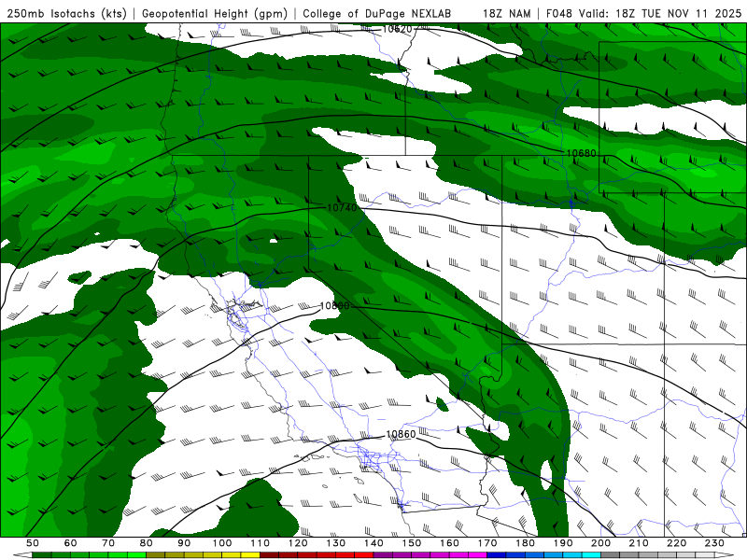Click the "College of DuPage NEXLAB" header text

click(x=377, y=13)
